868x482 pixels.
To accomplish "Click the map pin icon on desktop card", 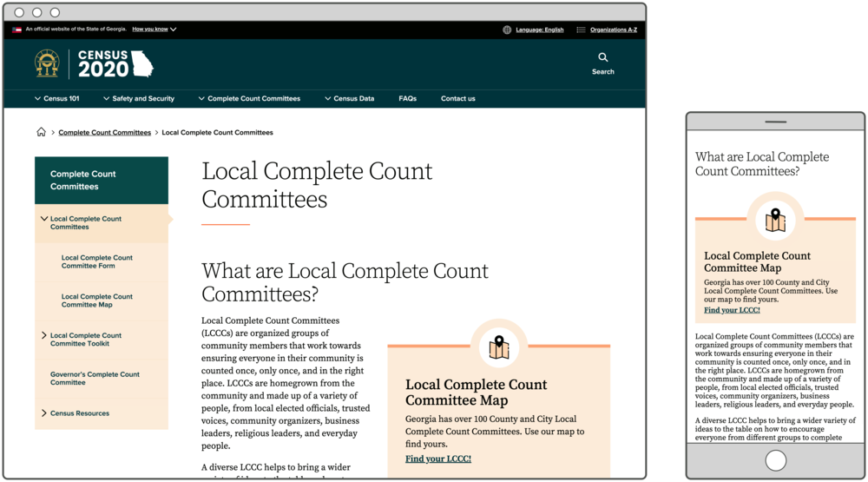I will click(x=499, y=347).
